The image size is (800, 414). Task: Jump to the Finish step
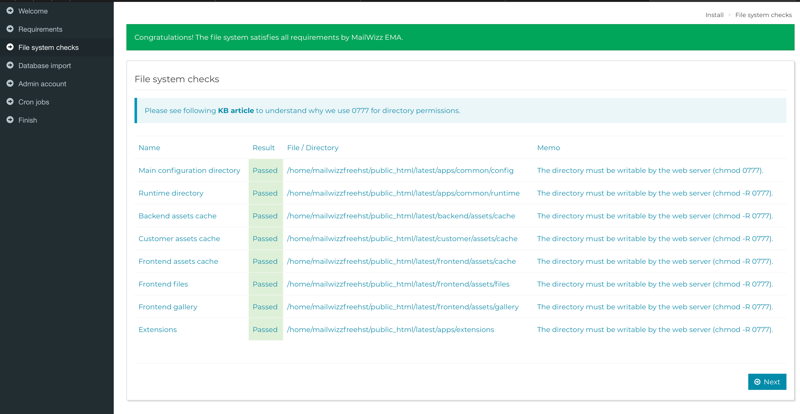click(x=57, y=120)
